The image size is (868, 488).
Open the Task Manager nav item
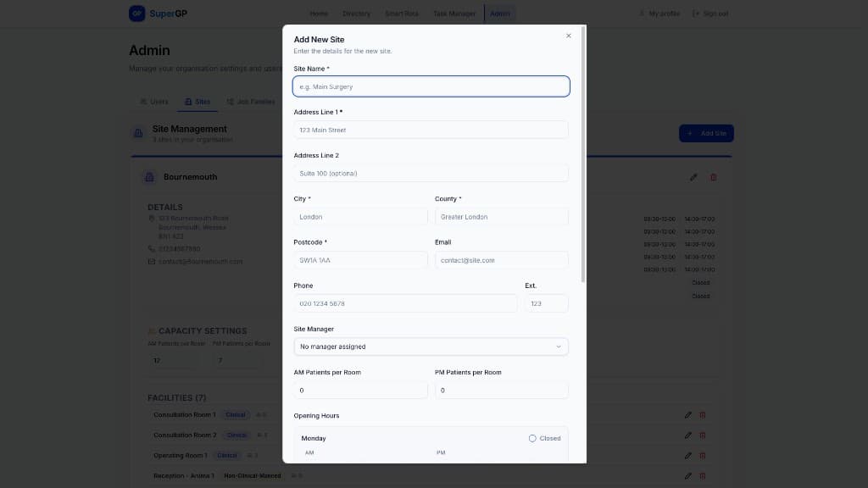454,14
